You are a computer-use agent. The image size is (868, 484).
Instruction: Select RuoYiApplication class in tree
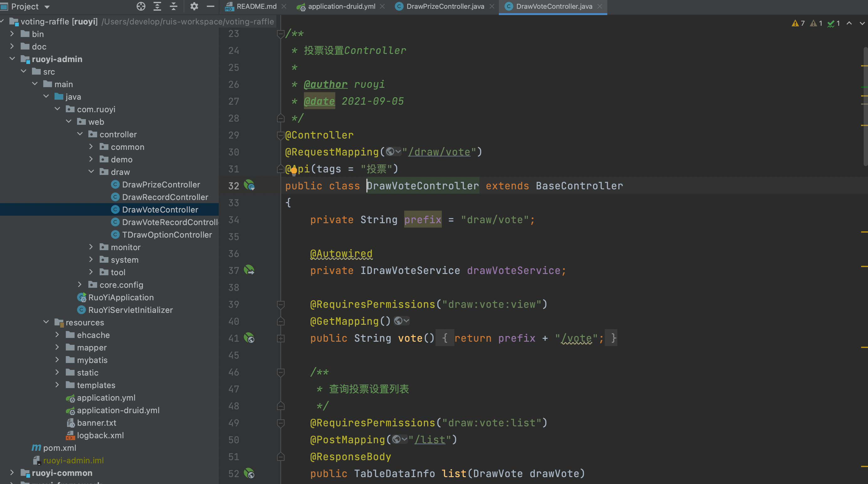pos(121,297)
